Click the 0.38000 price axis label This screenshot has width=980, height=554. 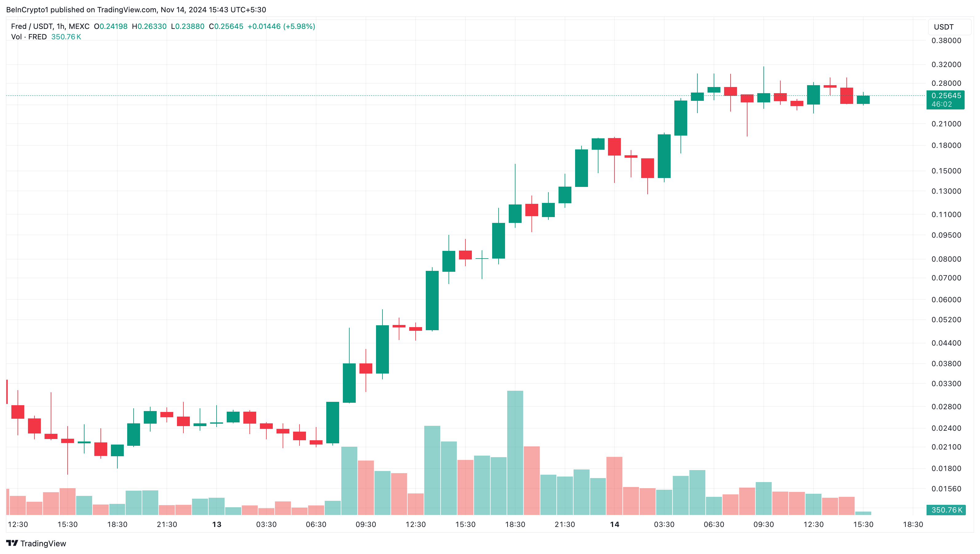click(946, 41)
